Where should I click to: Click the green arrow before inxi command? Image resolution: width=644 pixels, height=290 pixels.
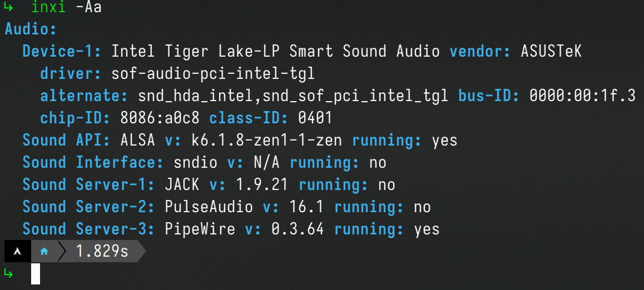pyautogui.click(x=8, y=7)
